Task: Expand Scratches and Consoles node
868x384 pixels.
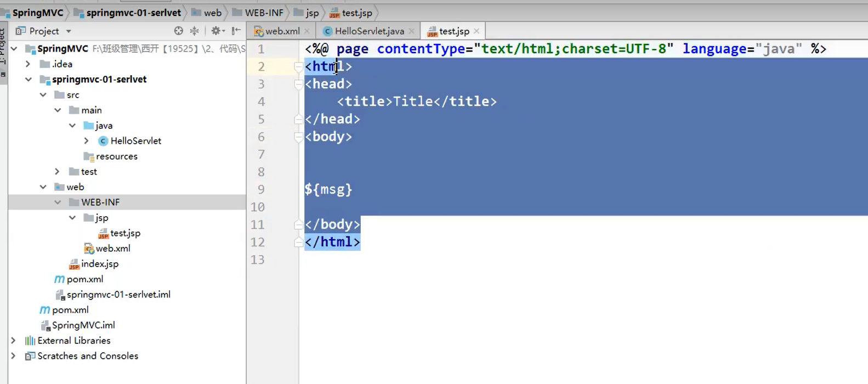Action: pyautogui.click(x=14, y=356)
